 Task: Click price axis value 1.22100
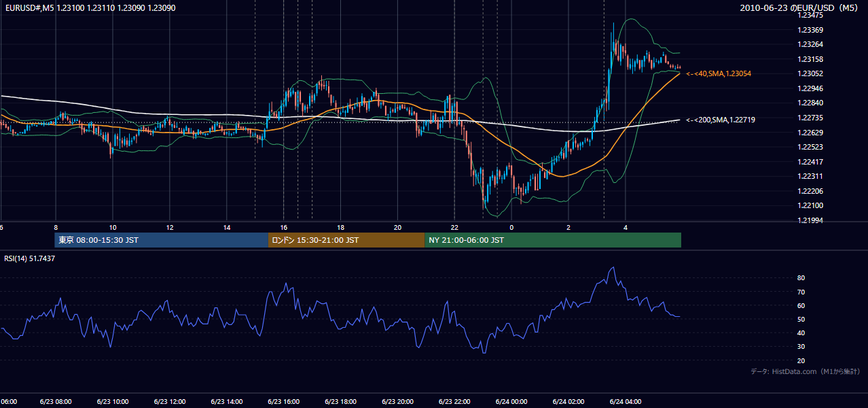point(810,205)
